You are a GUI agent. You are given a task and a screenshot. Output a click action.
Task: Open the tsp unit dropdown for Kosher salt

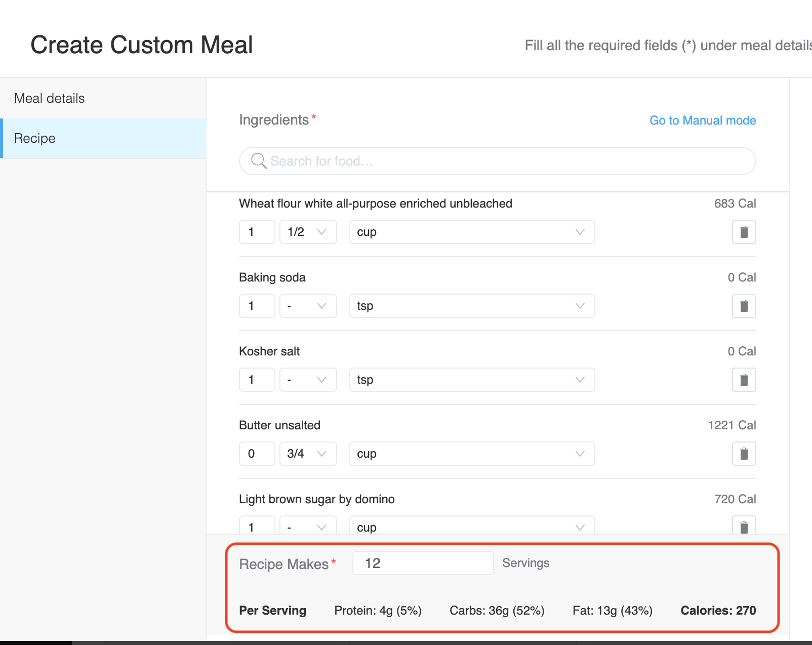tap(472, 380)
